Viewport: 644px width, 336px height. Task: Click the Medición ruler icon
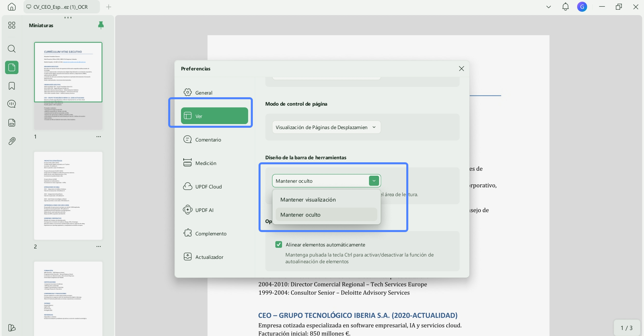pos(187,163)
